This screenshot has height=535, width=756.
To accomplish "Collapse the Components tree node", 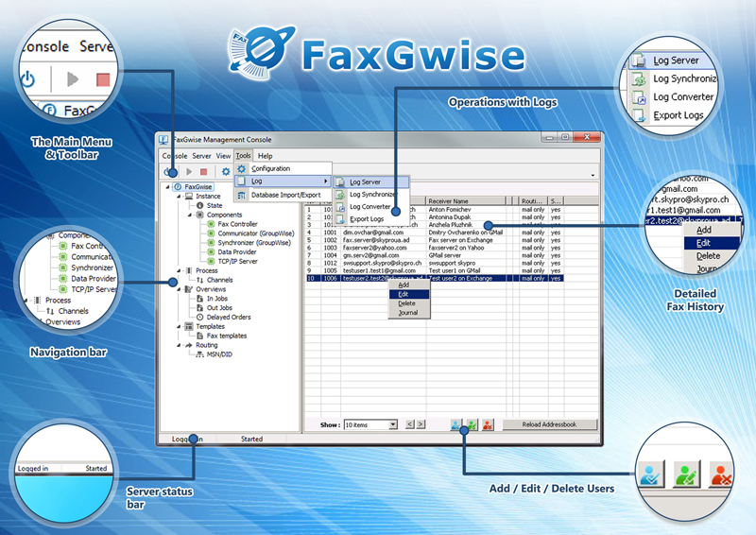I will point(190,215).
